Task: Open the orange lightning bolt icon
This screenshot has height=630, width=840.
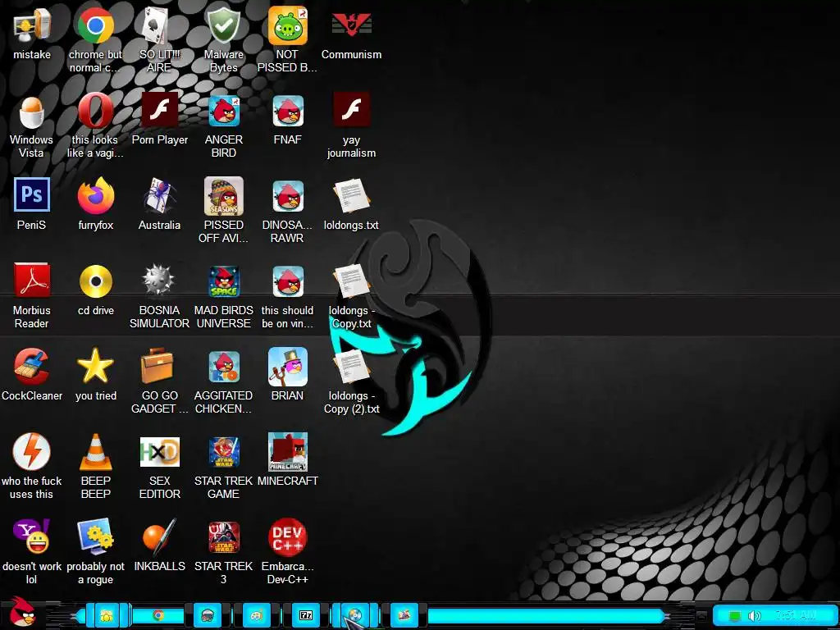Action: [x=32, y=452]
